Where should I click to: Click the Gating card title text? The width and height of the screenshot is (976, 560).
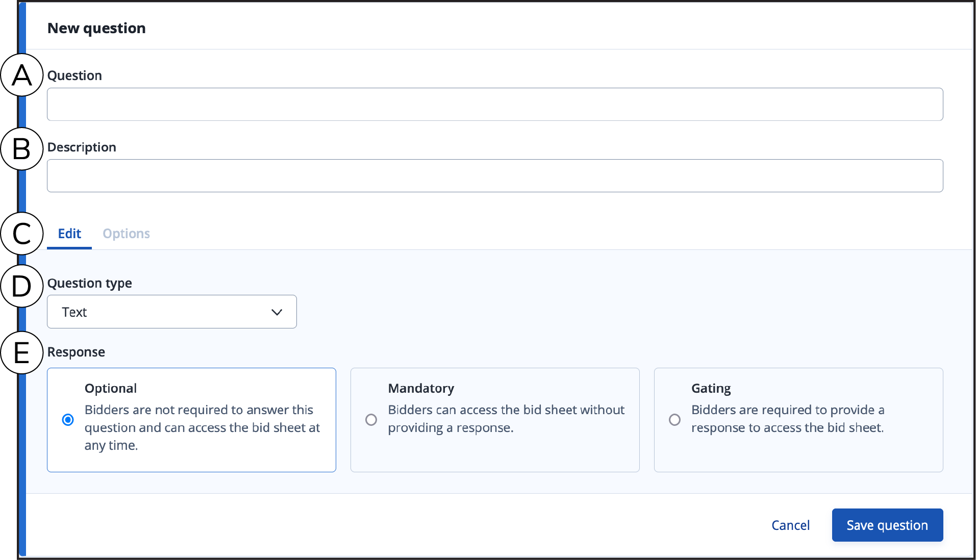pos(711,389)
